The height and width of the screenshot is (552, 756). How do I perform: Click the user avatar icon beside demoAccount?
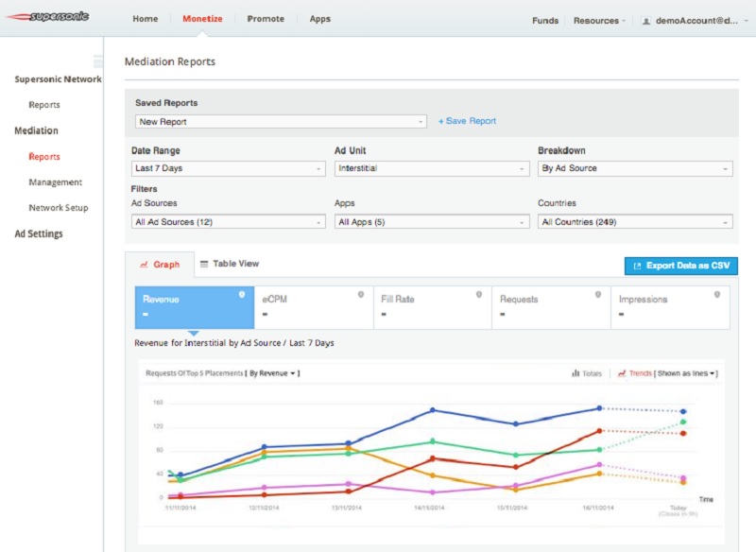click(x=646, y=21)
